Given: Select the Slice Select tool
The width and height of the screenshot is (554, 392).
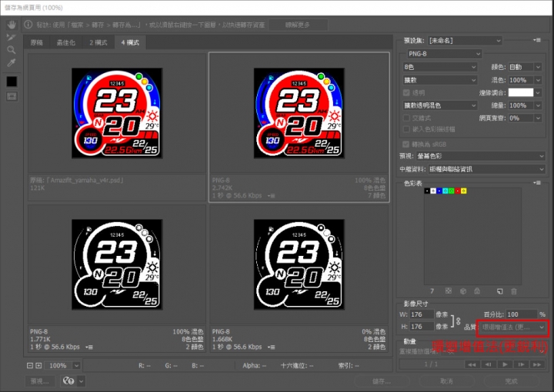Looking at the screenshot, I should tap(12, 37).
